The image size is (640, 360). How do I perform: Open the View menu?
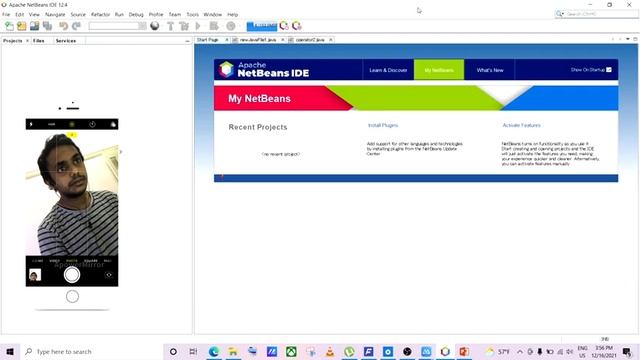pyautogui.click(x=34, y=14)
